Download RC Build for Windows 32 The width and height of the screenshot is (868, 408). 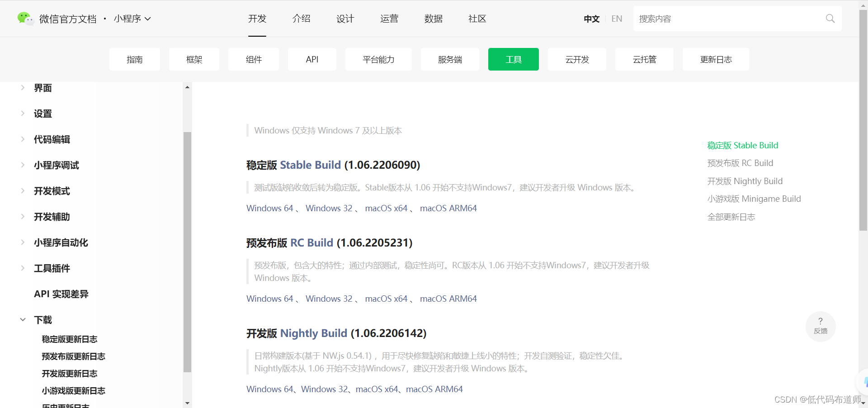329,299
